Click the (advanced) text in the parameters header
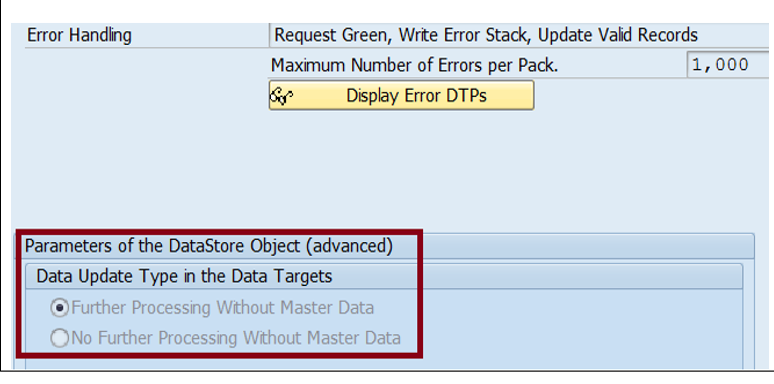Viewport: 774px width, 384px height. point(349,246)
